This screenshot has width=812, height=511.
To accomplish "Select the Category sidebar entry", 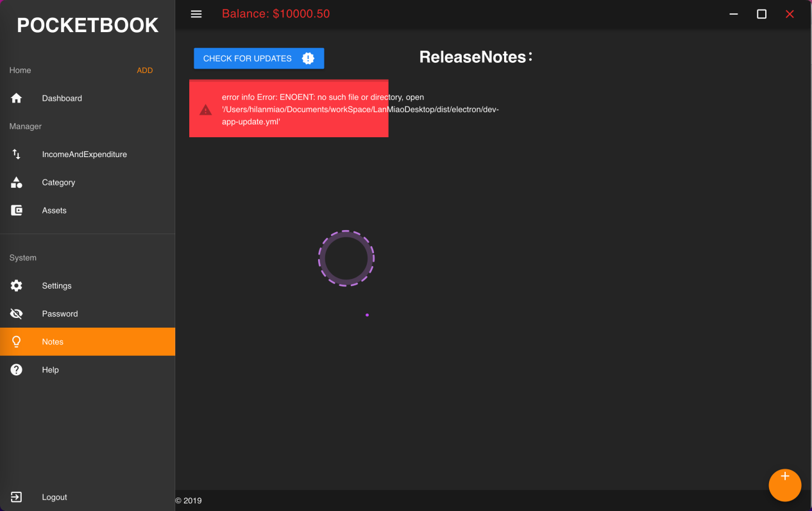I will (59, 183).
